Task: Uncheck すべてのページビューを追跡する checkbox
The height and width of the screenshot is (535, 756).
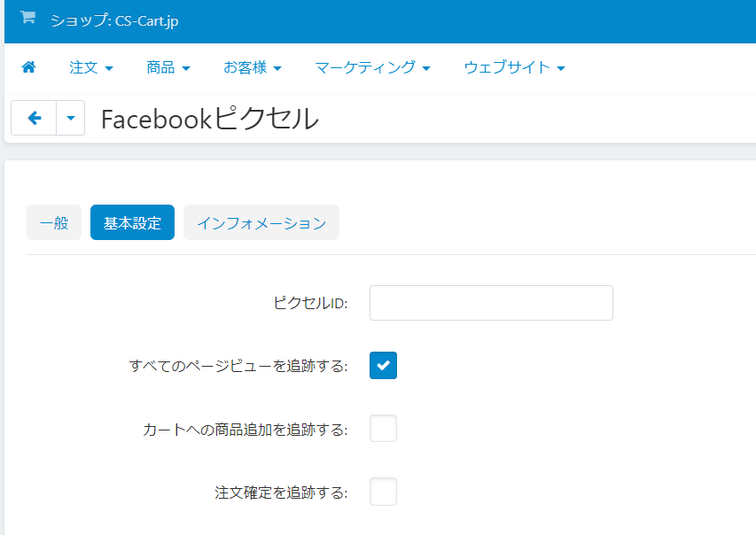Action: pyautogui.click(x=383, y=365)
